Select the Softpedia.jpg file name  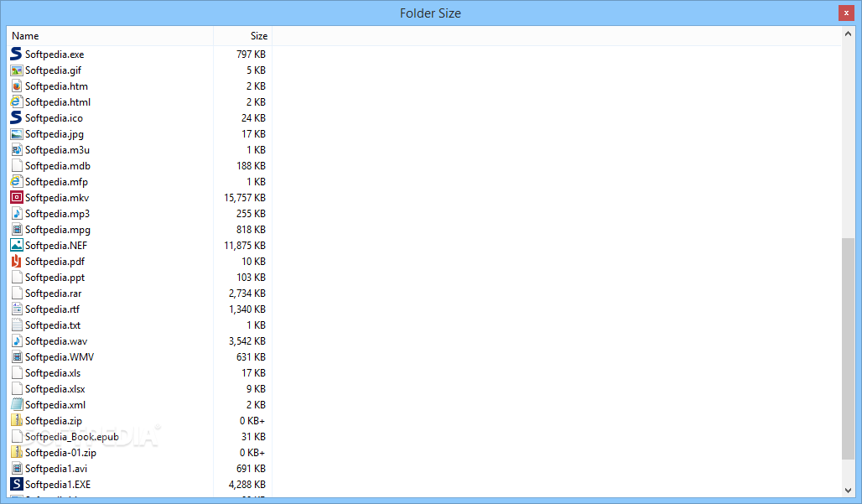point(55,134)
